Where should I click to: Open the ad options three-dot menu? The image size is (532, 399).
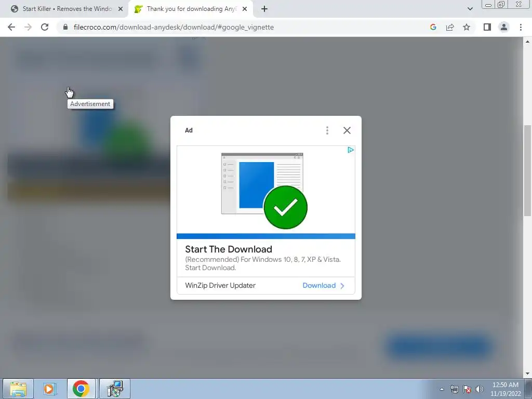coord(327,130)
